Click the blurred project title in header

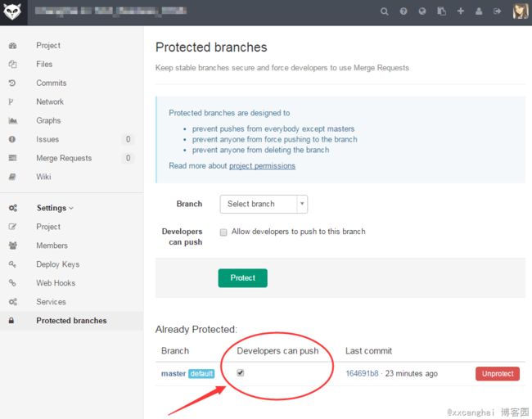(110, 11)
